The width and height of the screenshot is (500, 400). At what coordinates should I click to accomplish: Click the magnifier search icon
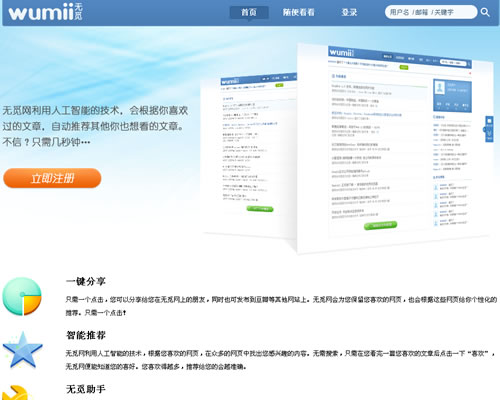(x=485, y=13)
